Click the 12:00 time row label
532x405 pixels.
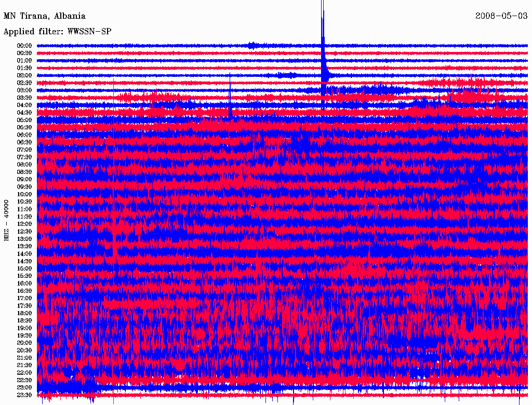tap(24, 224)
